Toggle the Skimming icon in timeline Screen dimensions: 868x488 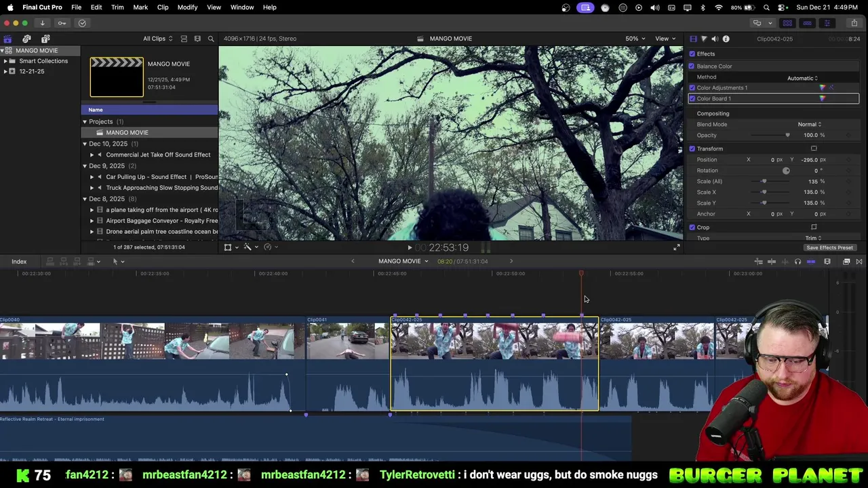(x=772, y=262)
